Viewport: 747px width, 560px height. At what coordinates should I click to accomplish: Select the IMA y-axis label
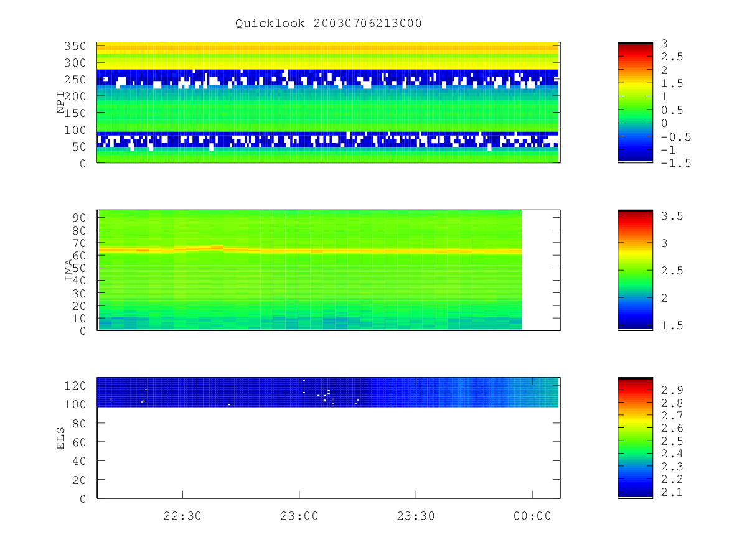click(x=69, y=270)
